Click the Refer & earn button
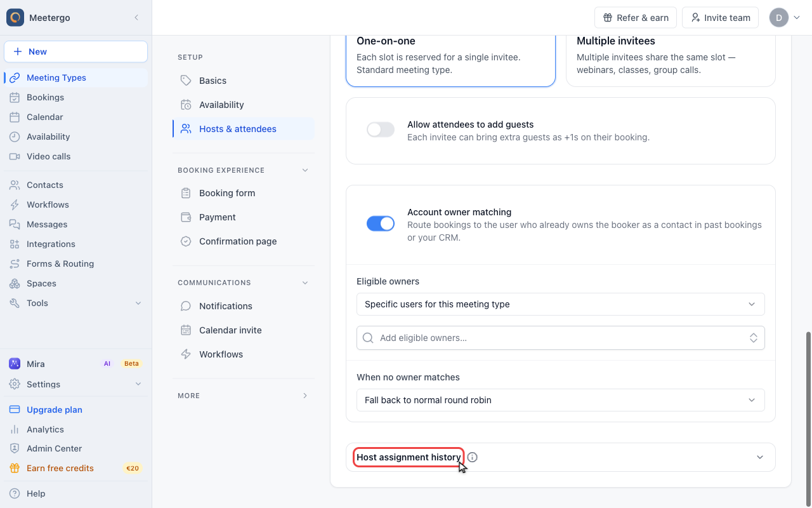This screenshot has height=508, width=812. click(x=636, y=18)
